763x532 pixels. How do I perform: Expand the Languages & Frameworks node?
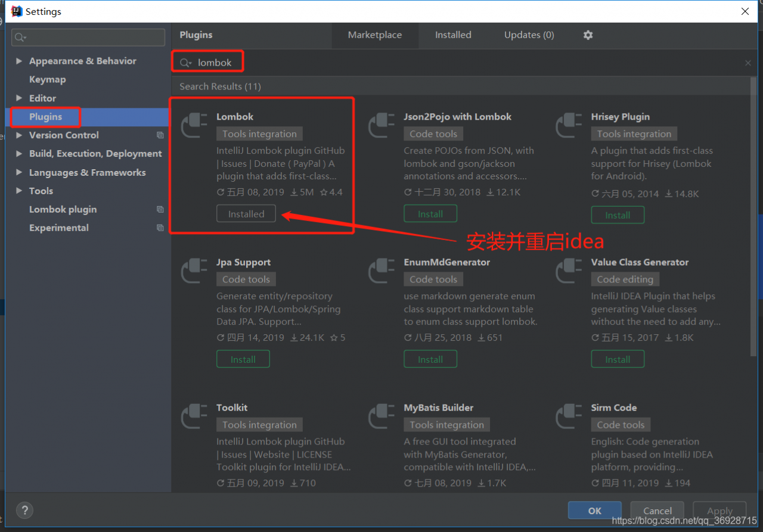19,172
